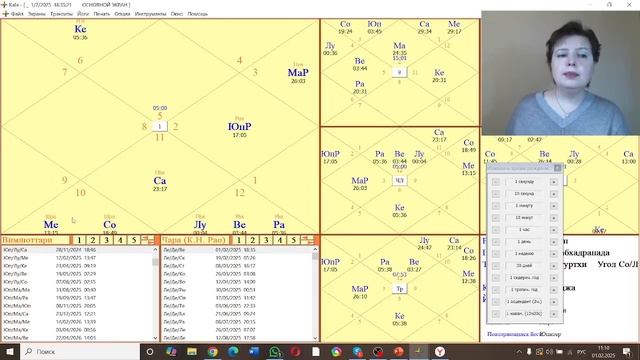Open the Окно menu
640x360 pixels.
pyautogui.click(x=177, y=14)
